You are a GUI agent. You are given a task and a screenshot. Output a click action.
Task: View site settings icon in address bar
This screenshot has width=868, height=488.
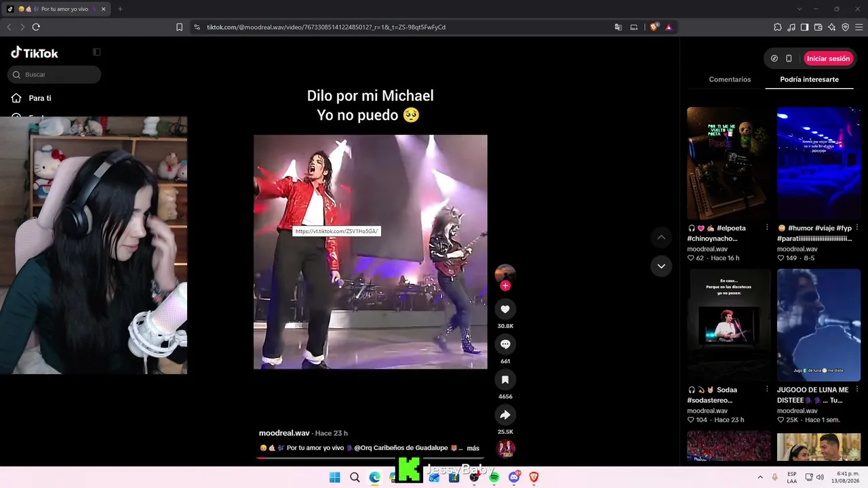[197, 27]
